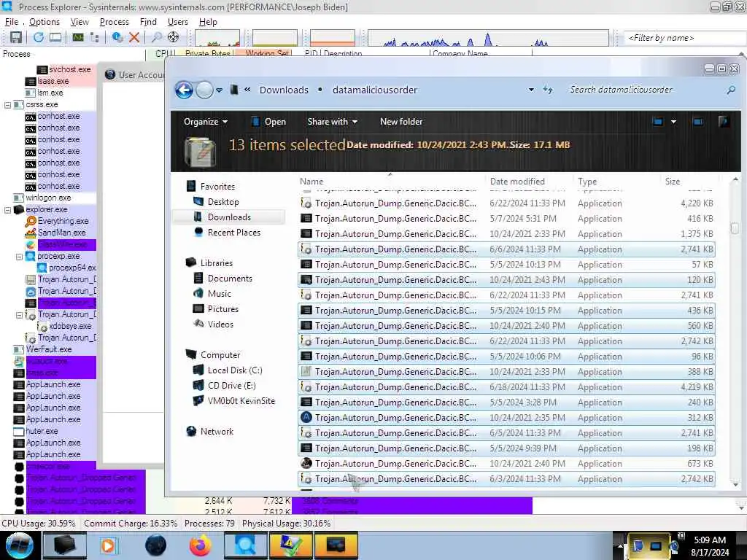Click the Filter by name field
This screenshot has height=560, width=747.
[x=684, y=38]
